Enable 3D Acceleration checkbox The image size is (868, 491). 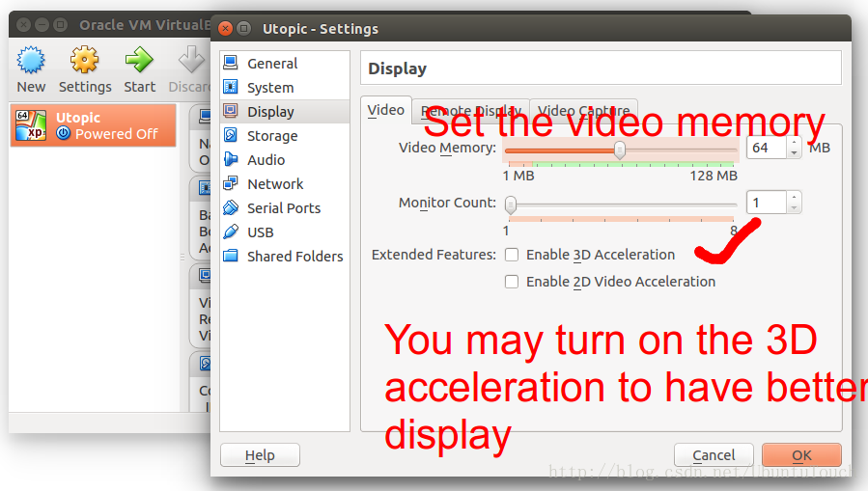tap(512, 255)
